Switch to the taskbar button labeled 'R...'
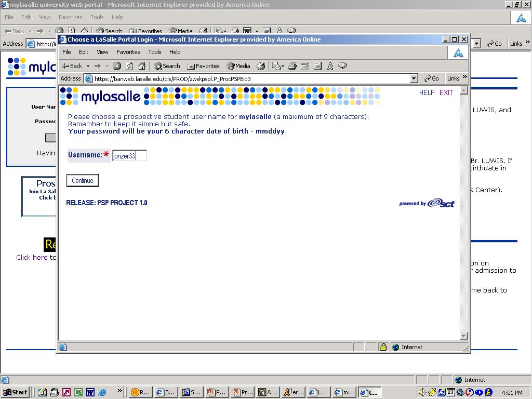The image size is (532, 399). [140, 392]
